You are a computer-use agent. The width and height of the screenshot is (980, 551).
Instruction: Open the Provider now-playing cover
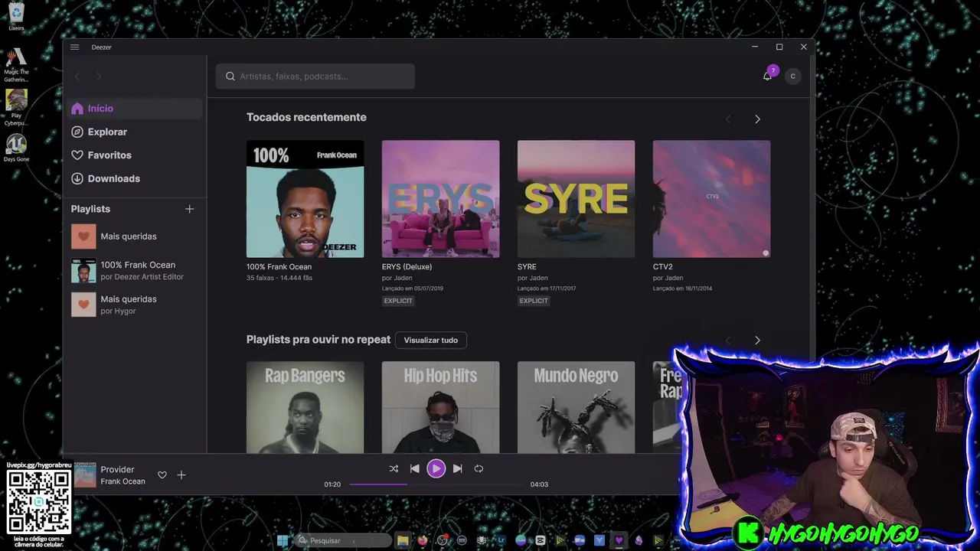84,474
